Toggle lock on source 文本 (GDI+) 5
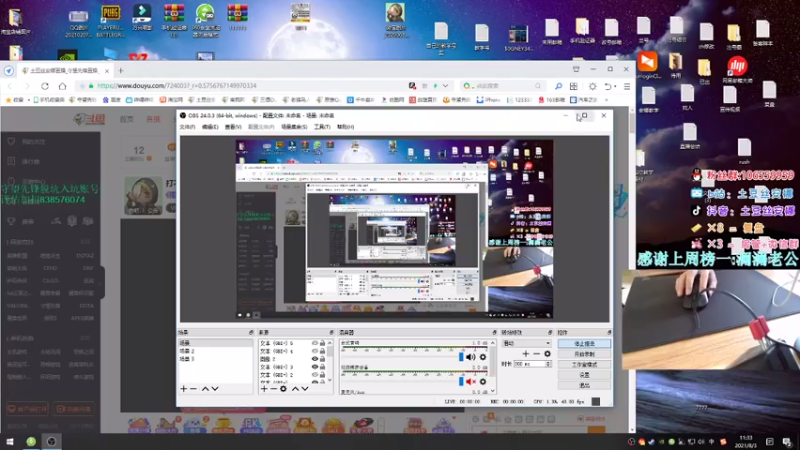This screenshot has height=450, width=800. [x=322, y=343]
